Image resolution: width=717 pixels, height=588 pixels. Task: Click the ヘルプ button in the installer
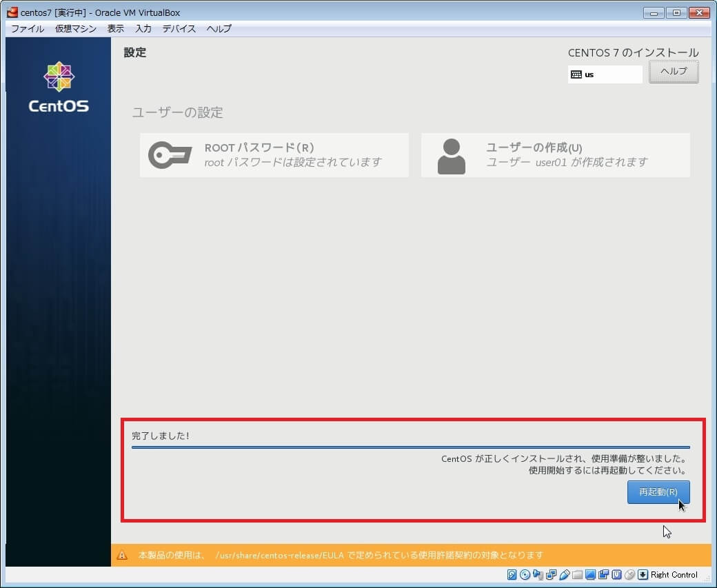click(x=674, y=72)
